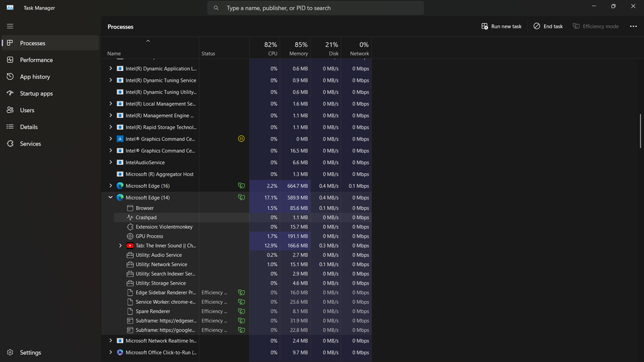Open the Processes page

(x=50, y=43)
